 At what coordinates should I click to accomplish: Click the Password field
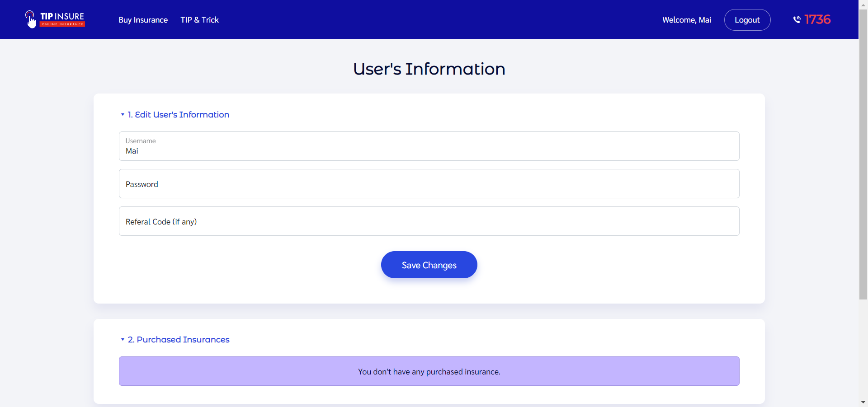point(429,184)
